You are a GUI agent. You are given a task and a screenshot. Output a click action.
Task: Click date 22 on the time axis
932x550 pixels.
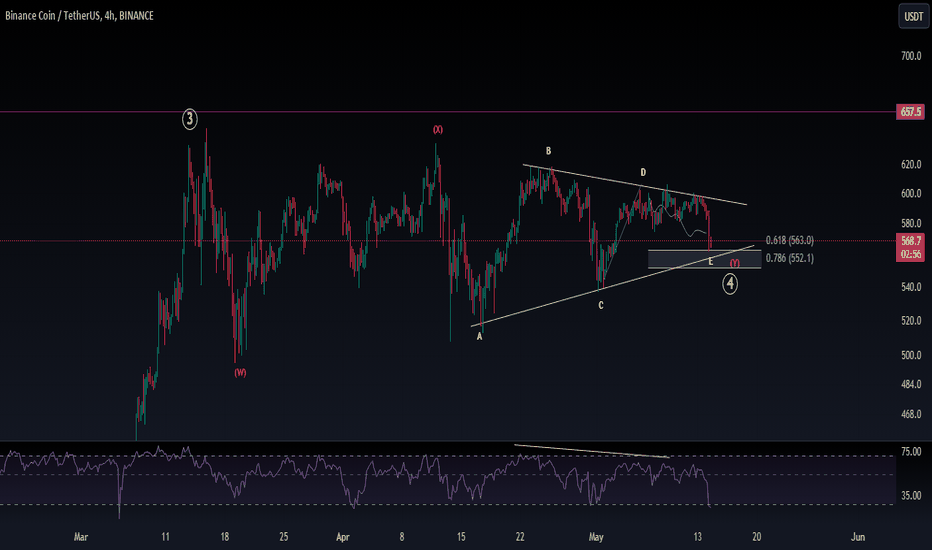(520, 537)
